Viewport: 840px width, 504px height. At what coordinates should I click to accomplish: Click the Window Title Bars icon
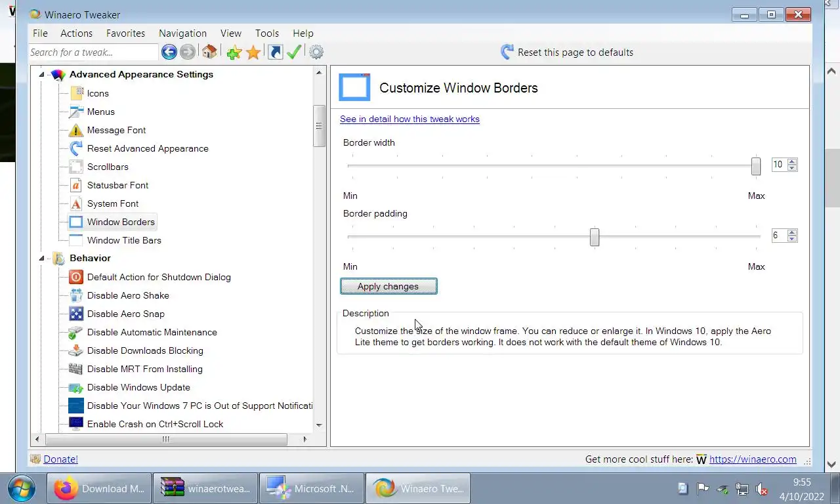76,240
